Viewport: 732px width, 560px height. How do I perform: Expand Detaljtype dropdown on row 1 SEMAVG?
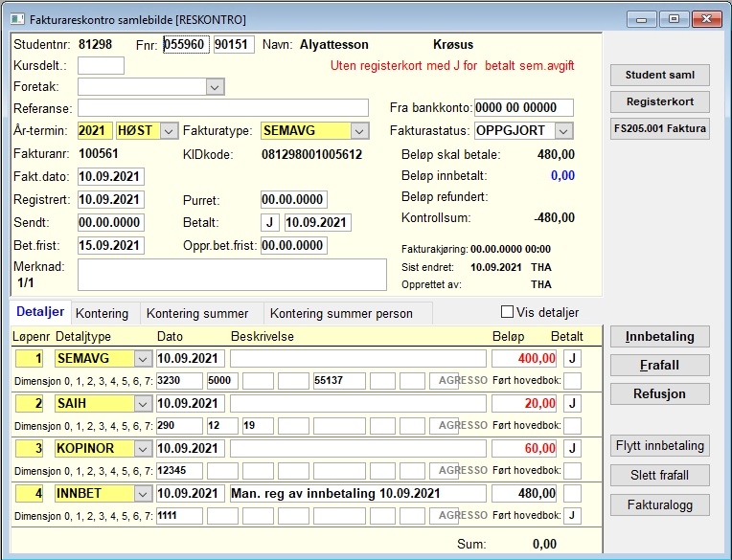coord(143,359)
